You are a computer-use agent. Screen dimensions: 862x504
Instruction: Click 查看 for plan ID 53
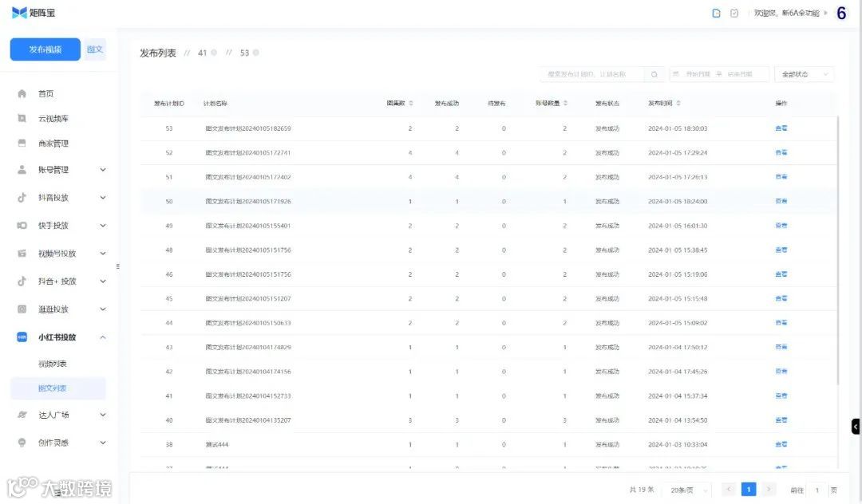781,128
